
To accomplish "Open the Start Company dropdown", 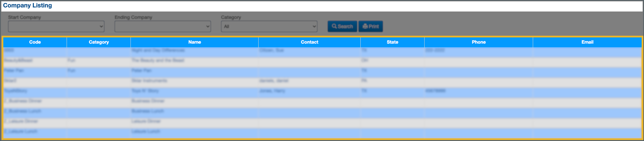I will coord(56,26).
